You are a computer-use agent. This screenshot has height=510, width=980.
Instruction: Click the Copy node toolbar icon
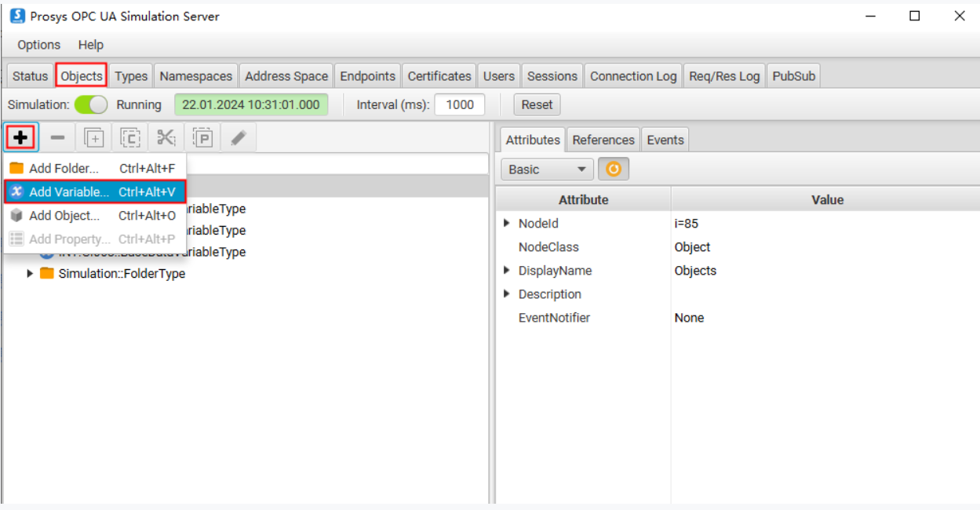(130, 138)
